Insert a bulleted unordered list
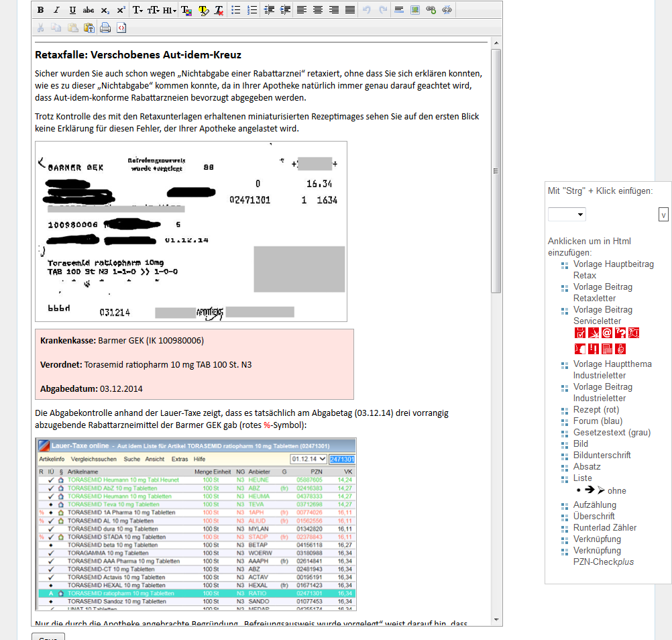 (x=236, y=10)
